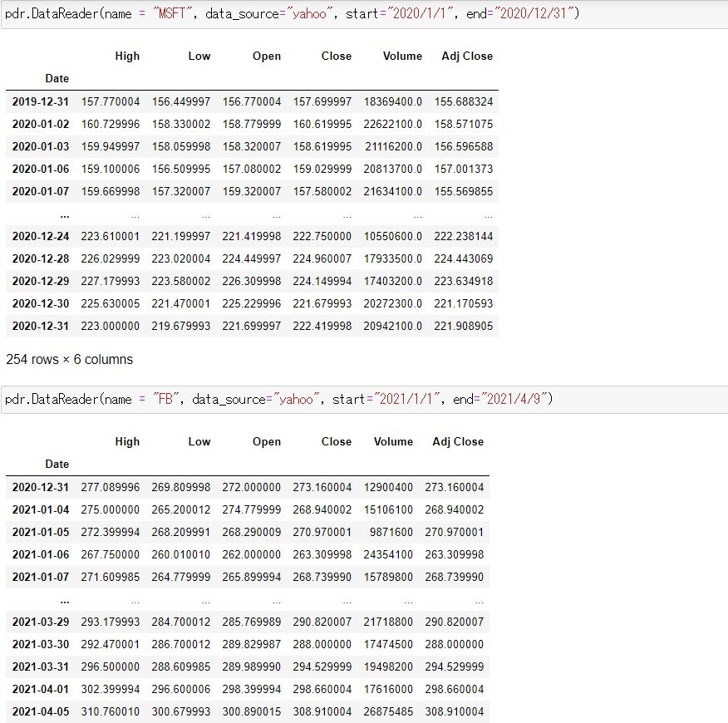Click the 2020-12-29 date row label
The height and width of the screenshot is (723, 728).
pyautogui.click(x=41, y=282)
